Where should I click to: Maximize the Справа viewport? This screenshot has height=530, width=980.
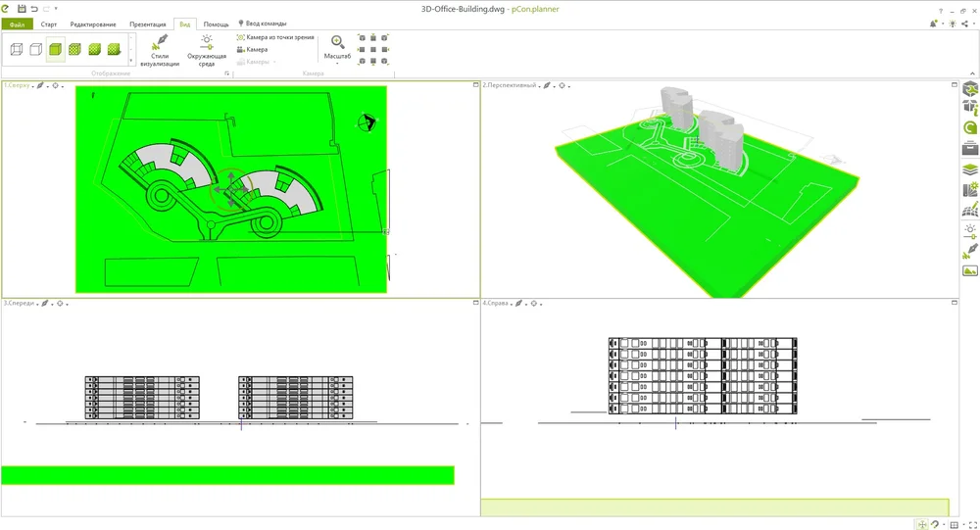[955, 304]
